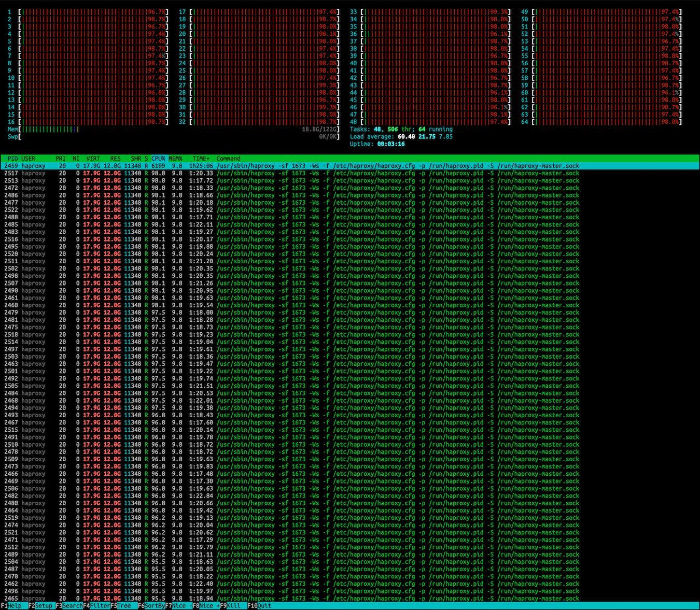The width and height of the screenshot is (700, 610).
Task: Select process row with PID 2482
Action: click(x=349, y=495)
